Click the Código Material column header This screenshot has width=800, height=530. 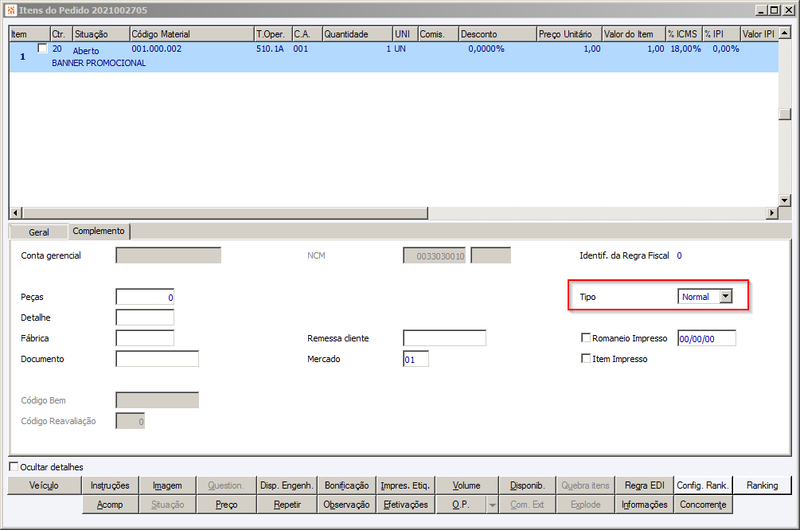point(192,34)
